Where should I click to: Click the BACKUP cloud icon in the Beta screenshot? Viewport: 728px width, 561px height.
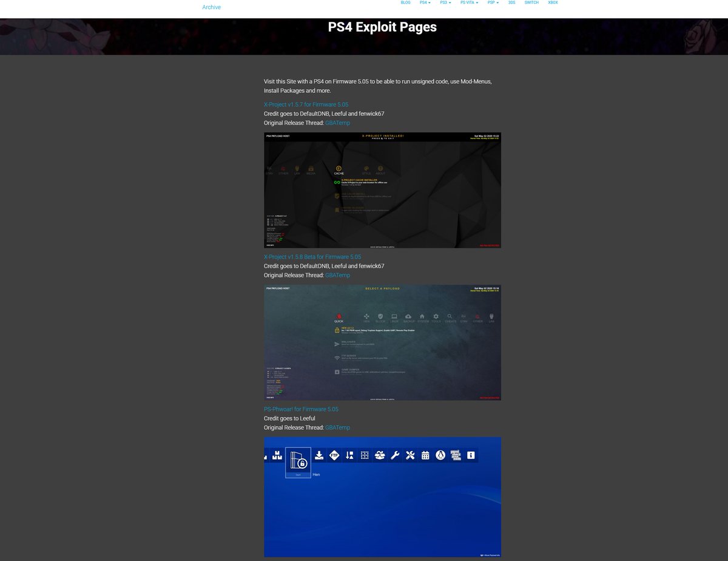tap(408, 316)
